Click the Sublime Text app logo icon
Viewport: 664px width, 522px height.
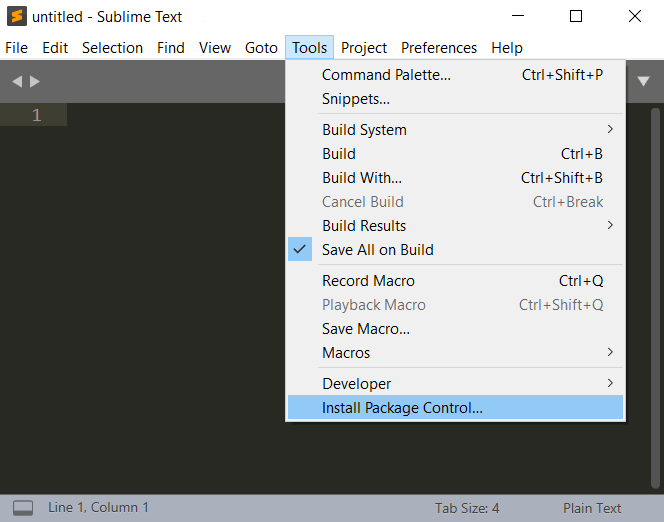(17, 17)
